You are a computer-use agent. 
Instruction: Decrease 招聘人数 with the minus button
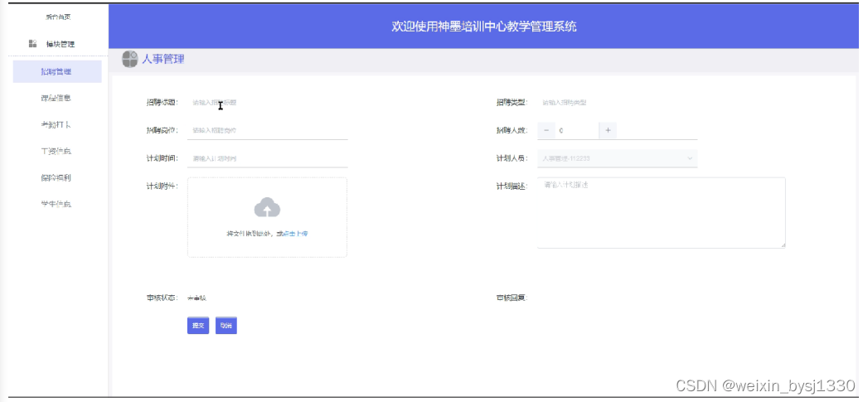pyautogui.click(x=546, y=130)
